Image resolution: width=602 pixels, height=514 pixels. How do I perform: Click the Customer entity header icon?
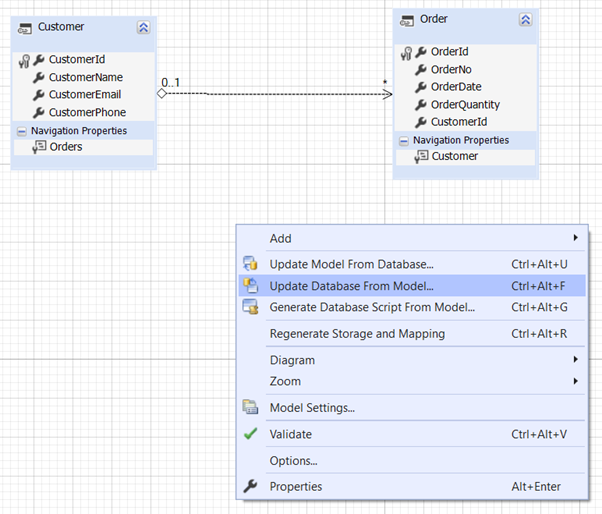click(25, 28)
